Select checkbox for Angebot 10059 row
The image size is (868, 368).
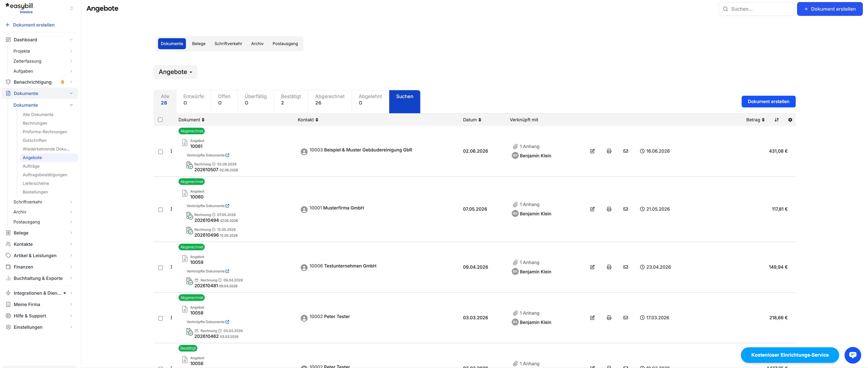tap(160, 268)
